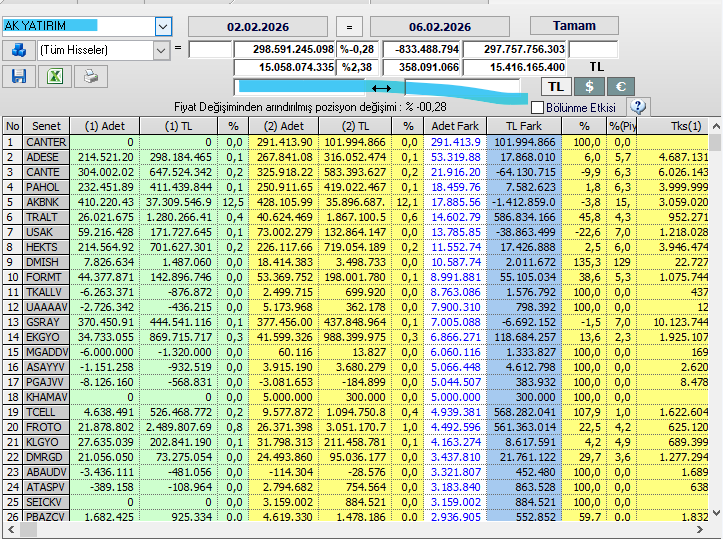Screen dimensions: 723x539
Task: Sort by the TL Fark column header
Action: point(524,126)
